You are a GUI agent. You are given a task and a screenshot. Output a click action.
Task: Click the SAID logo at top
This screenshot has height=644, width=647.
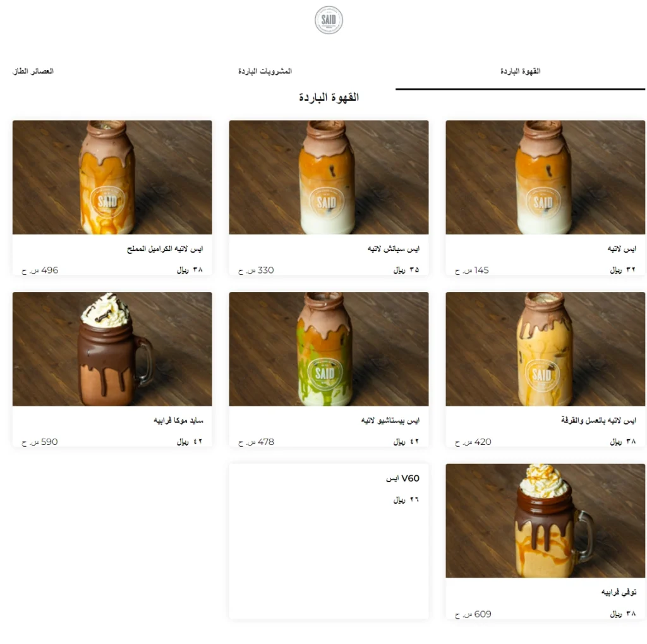329,20
